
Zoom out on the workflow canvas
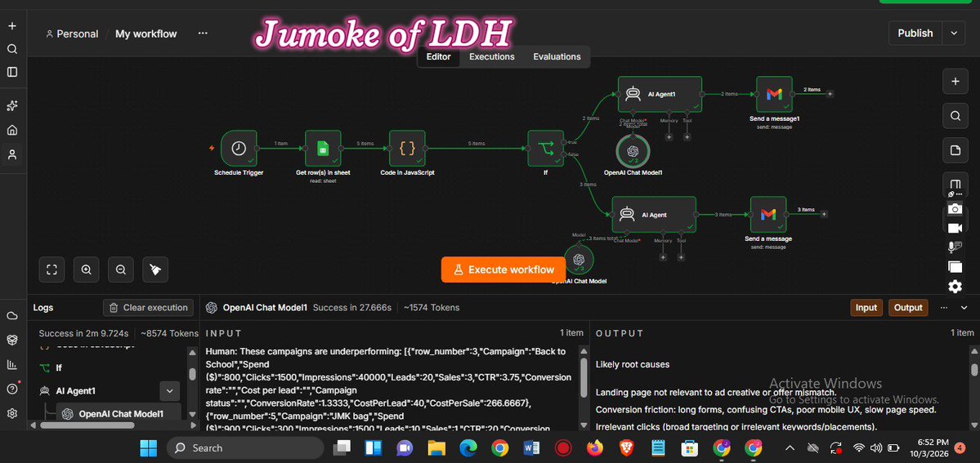[121, 269]
